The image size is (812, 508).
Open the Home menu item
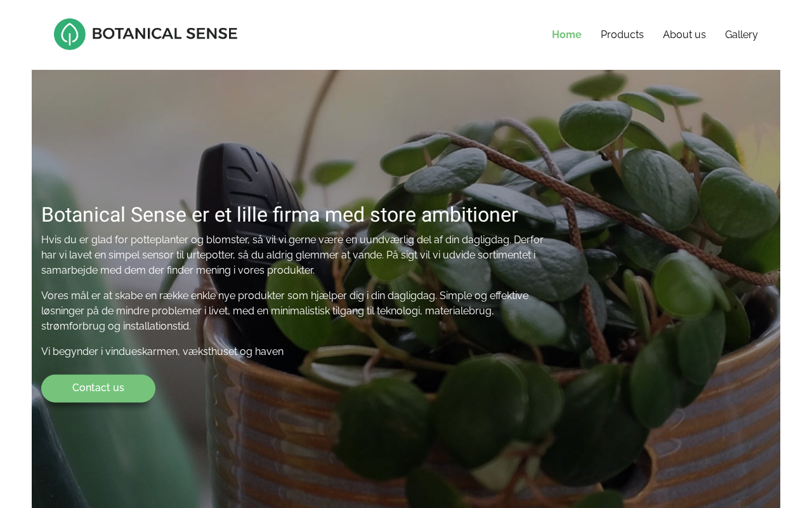566,35
